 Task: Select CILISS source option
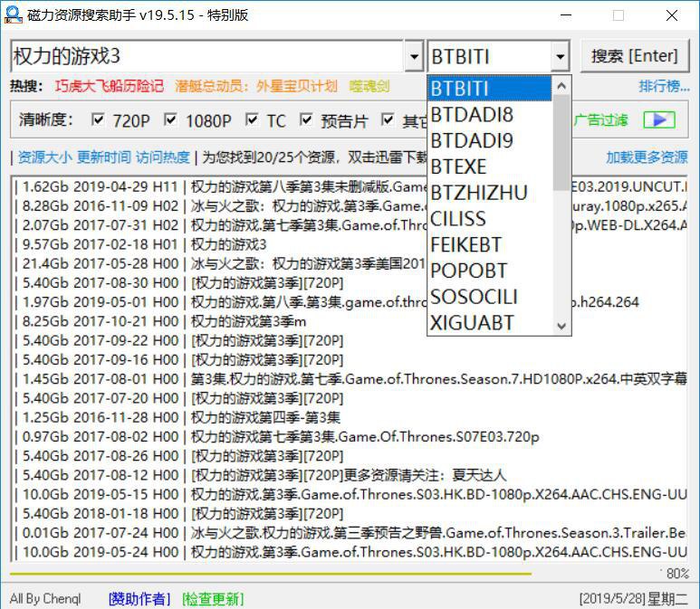490,219
